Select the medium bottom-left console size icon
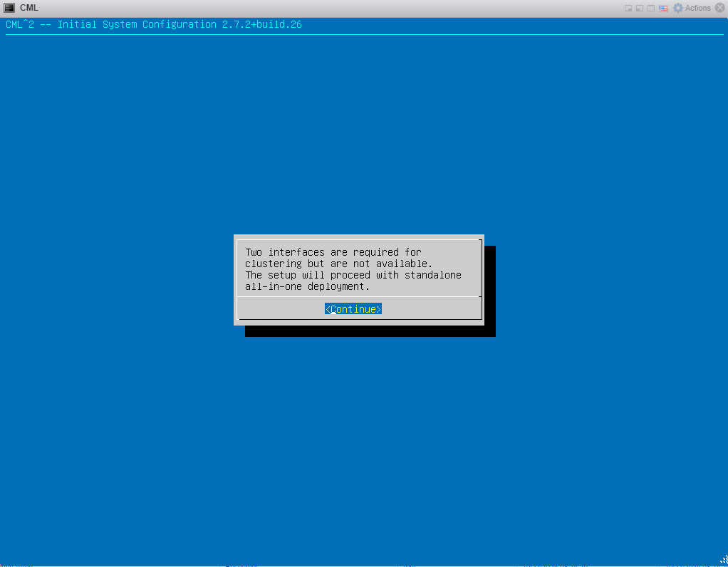The image size is (728, 567). tap(640, 9)
